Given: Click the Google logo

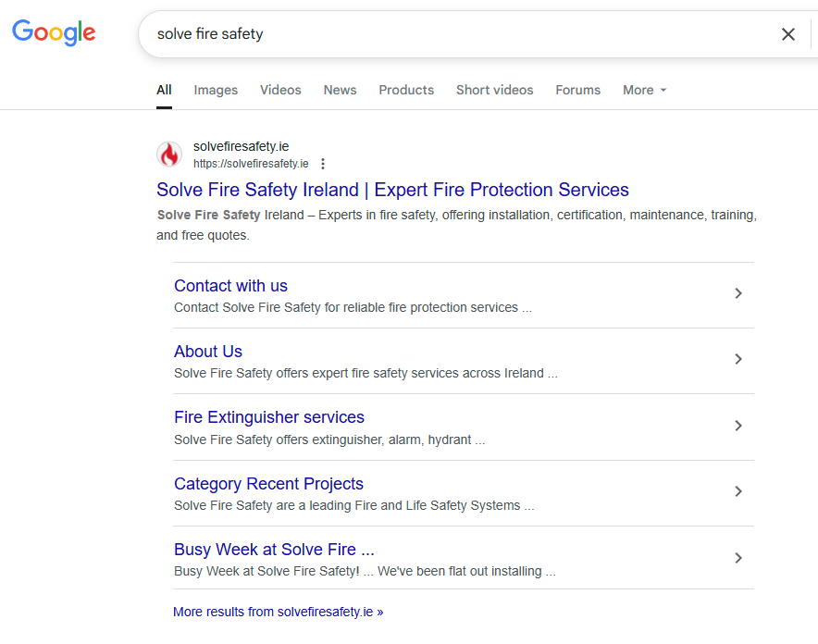Looking at the screenshot, I should [x=53, y=33].
